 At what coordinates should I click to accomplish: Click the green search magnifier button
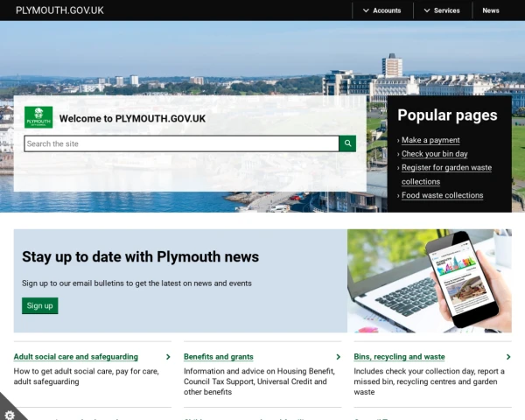[347, 143]
